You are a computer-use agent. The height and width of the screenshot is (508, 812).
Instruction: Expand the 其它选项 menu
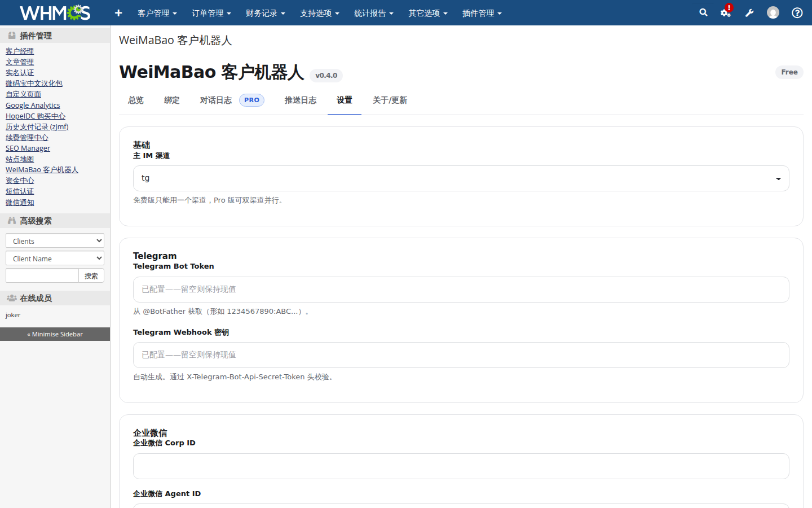[428, 13]
